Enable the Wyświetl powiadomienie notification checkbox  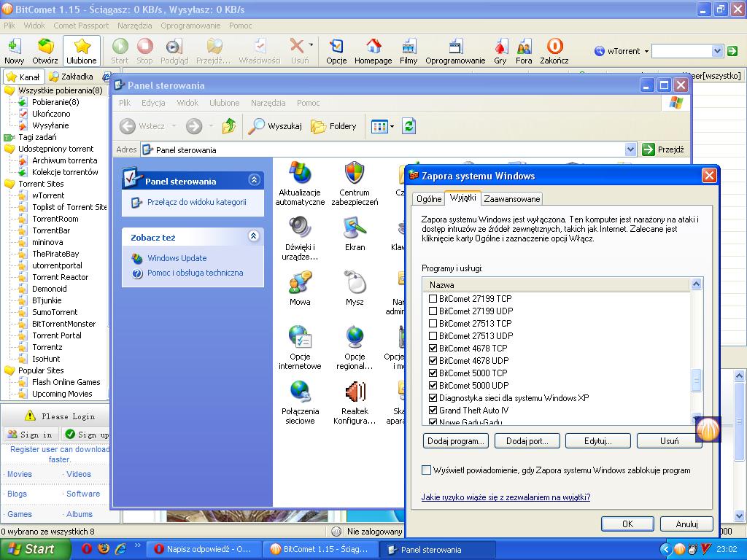(426, 470)
